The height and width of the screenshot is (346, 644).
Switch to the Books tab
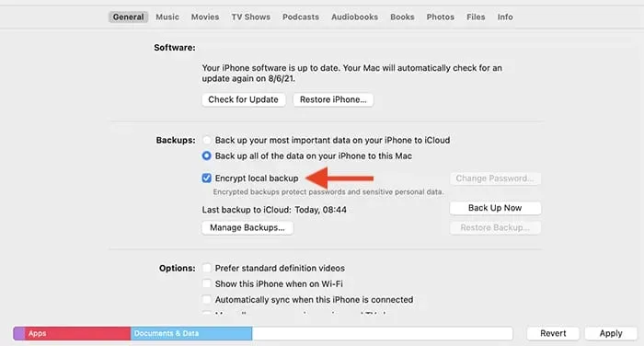402,17
